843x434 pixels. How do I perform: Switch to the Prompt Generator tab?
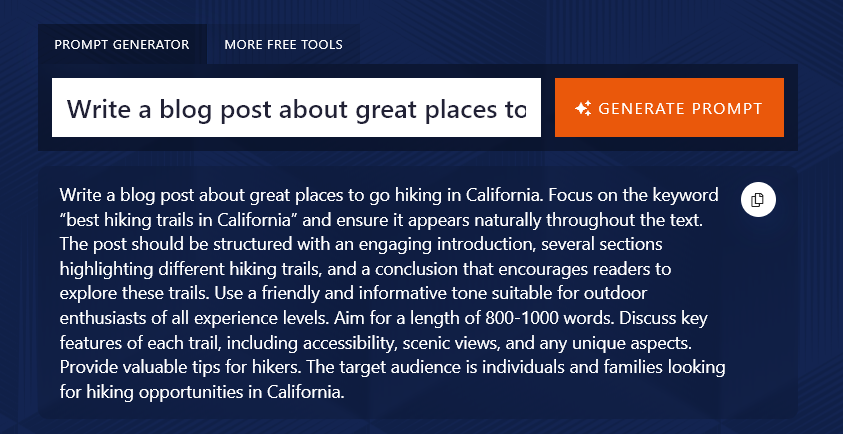122,45
